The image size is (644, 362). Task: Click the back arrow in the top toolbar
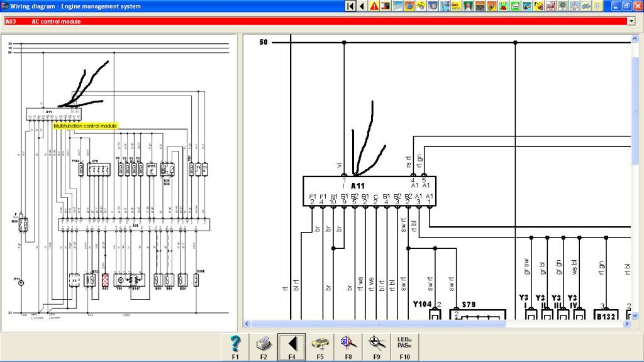(362, 6)
